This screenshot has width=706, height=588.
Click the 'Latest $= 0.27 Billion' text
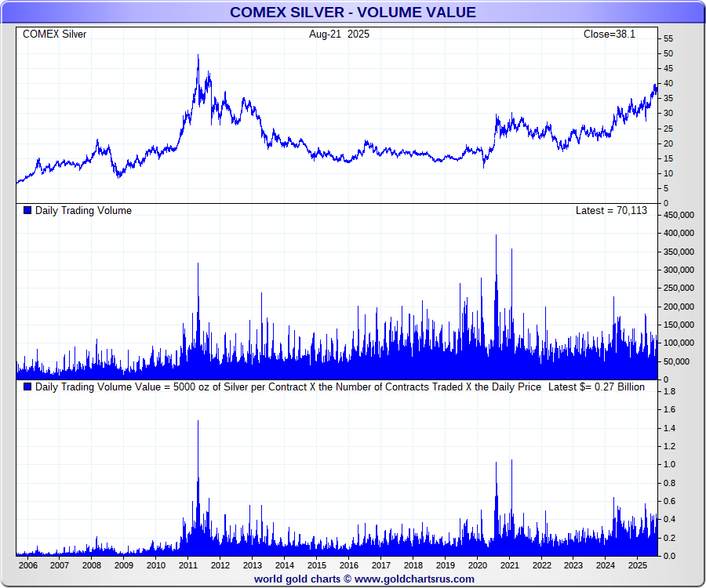coord(596,387)
